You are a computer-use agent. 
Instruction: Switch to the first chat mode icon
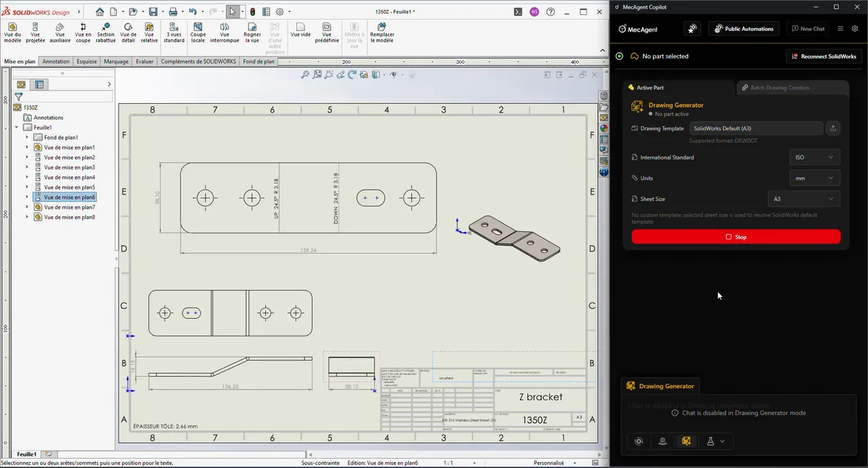click(638, 441)
